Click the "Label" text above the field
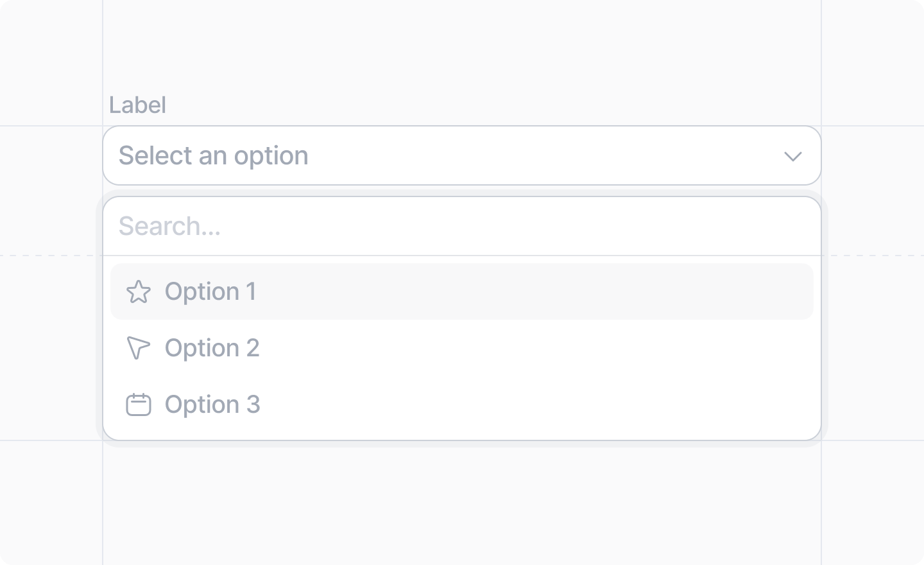Image resolution: width=924 pixels, height=565 pixels. point(137,105)
